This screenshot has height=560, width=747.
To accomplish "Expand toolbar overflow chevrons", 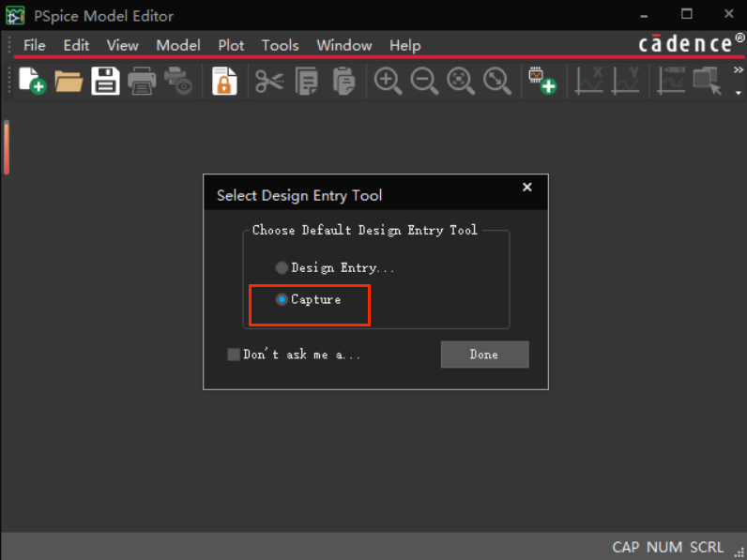I will click(x=739, y=70).
